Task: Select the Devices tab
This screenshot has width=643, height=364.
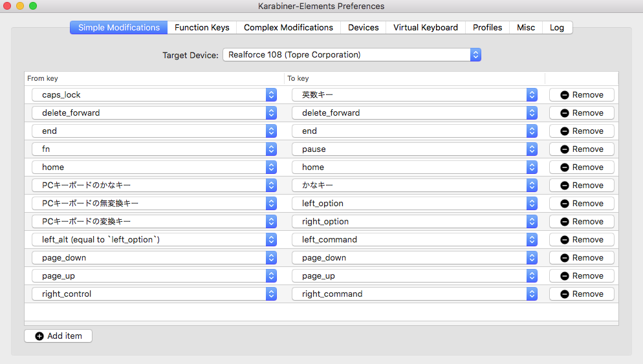Action: click(364, 27)
